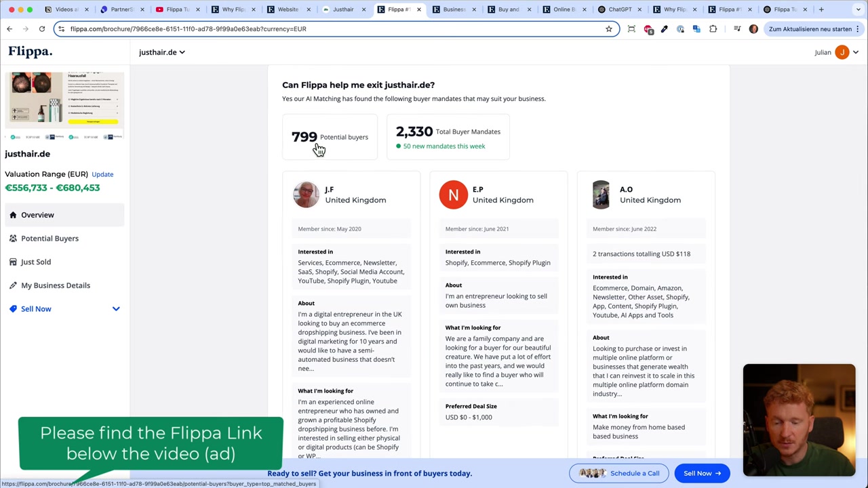This screenshot has height=488, width=868.
Task: Close the Justhair tab
Action: (363, 9)
